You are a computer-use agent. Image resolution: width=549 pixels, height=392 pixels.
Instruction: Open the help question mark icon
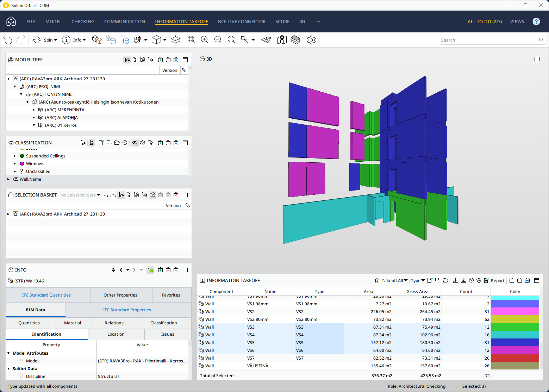536,21
